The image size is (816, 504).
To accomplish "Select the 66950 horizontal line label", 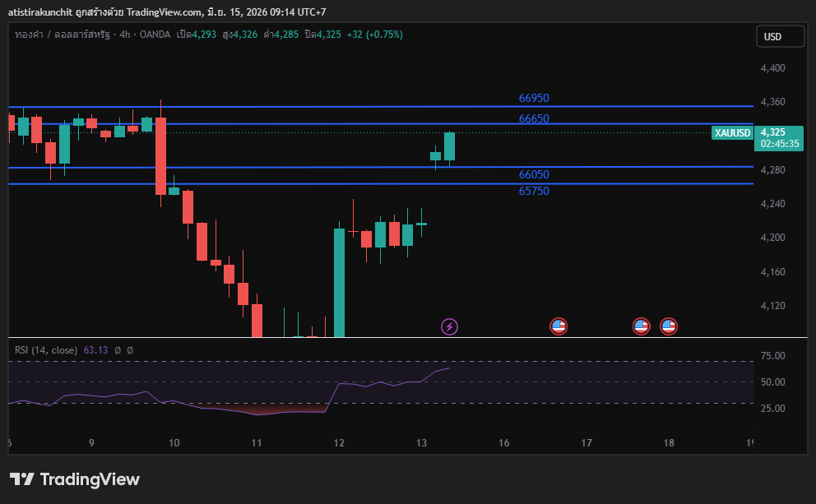I will pos(534,98).
